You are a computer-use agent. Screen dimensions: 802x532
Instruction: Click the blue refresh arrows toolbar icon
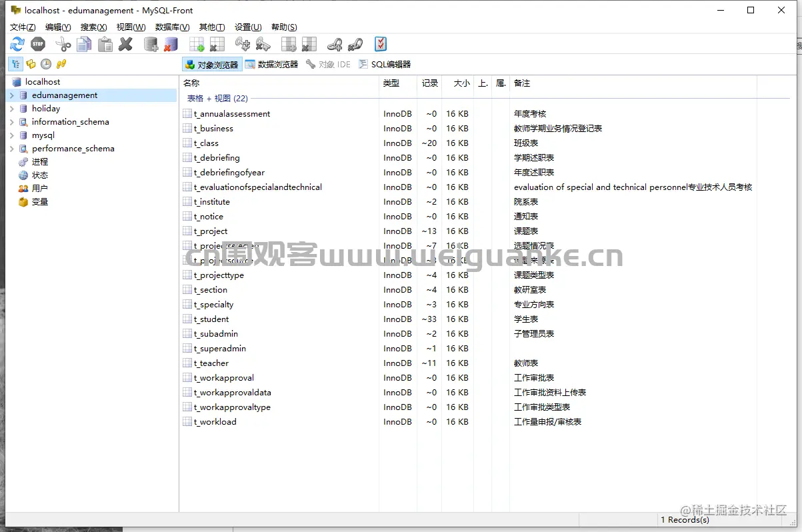[17, 45]
